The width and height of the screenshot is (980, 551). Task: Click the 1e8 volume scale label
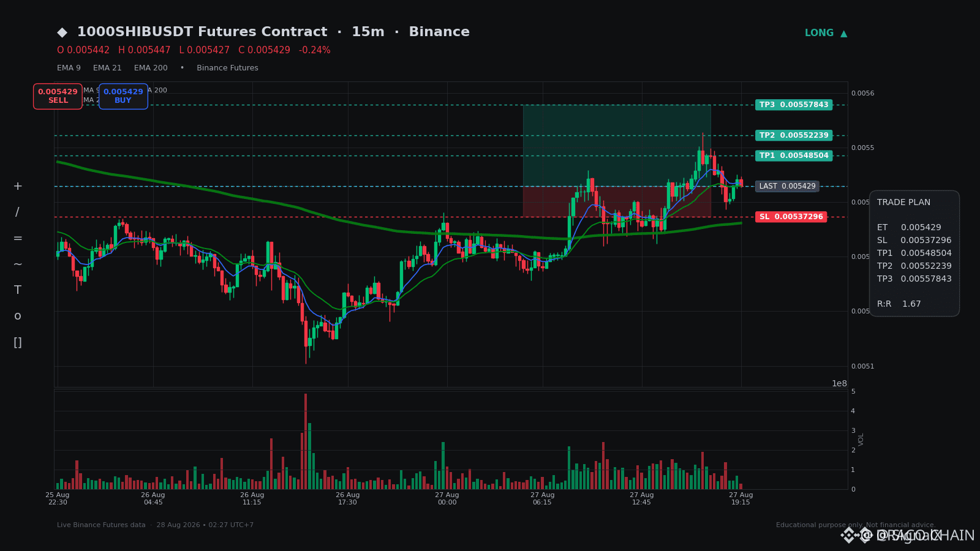pyautogui.click(x=839, y=384)
